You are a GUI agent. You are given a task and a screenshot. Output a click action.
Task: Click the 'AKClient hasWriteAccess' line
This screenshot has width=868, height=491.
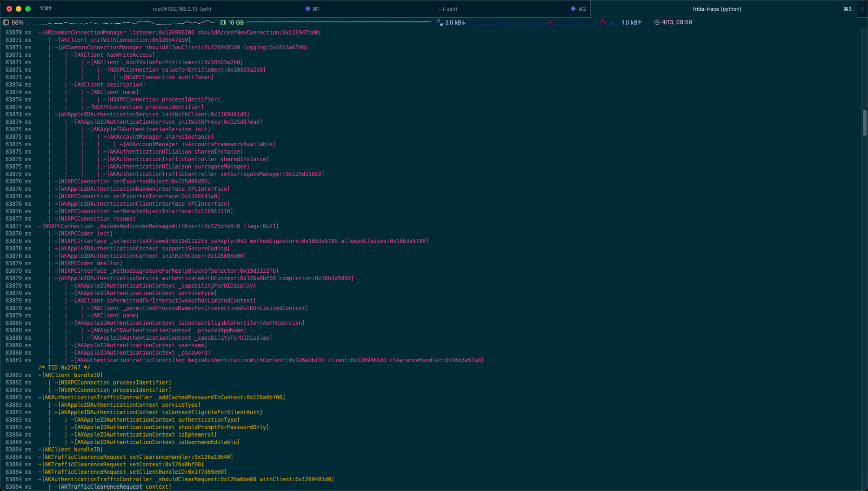tap(113, 55)
